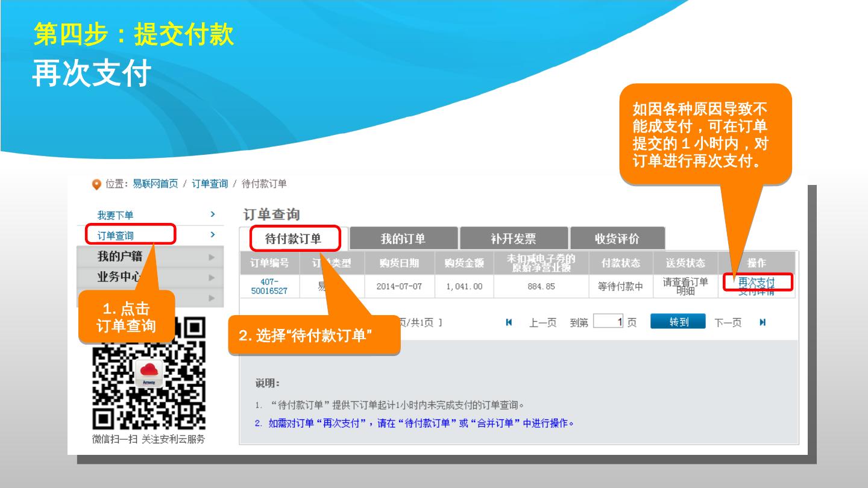Expand 我要下单 chevron arrow
This screenshot has width=868, height=488.
pos(212,214)
